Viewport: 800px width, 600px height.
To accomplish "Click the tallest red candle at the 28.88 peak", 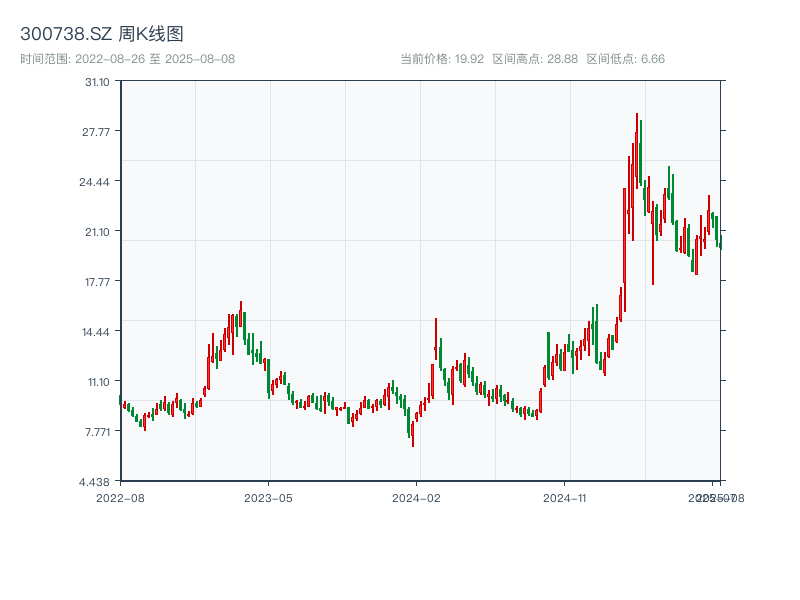I will [637, 151].
